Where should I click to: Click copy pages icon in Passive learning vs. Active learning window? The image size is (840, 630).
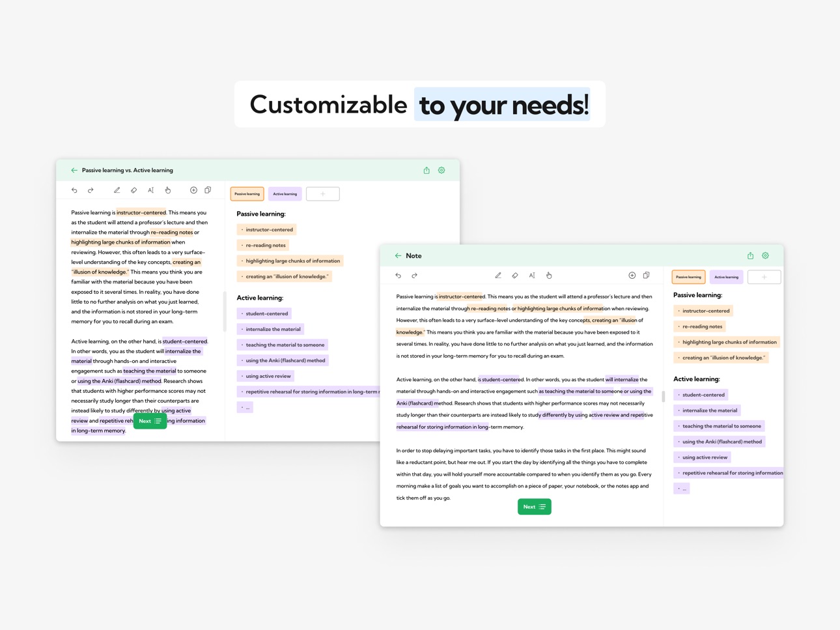coord(208,190)
